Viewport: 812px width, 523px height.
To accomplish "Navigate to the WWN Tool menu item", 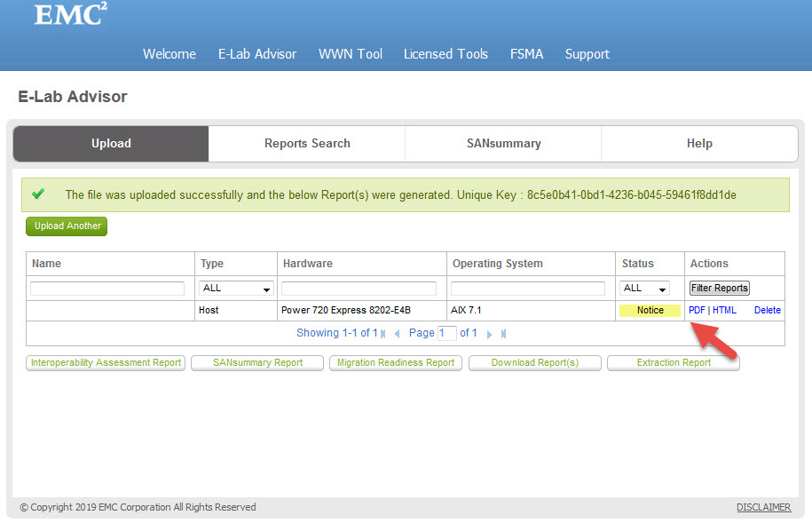I will pos(350,54).
